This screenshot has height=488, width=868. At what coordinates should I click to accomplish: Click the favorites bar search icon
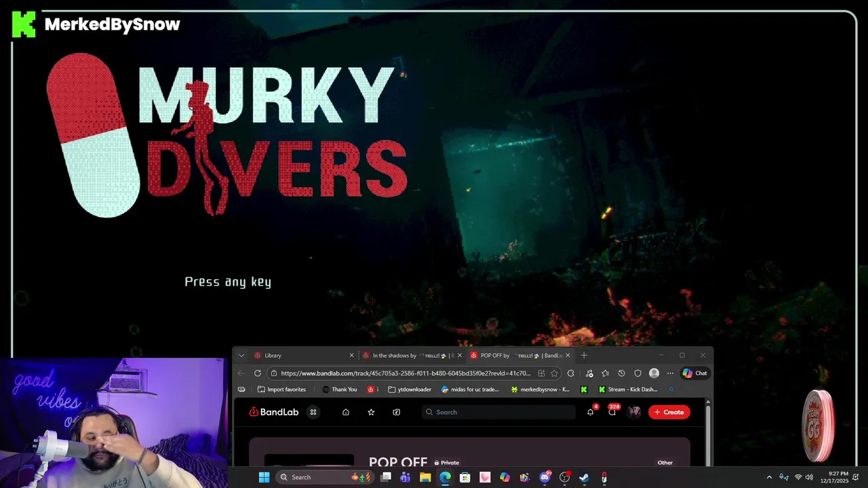pyautogui.click(x=671, y=390)
